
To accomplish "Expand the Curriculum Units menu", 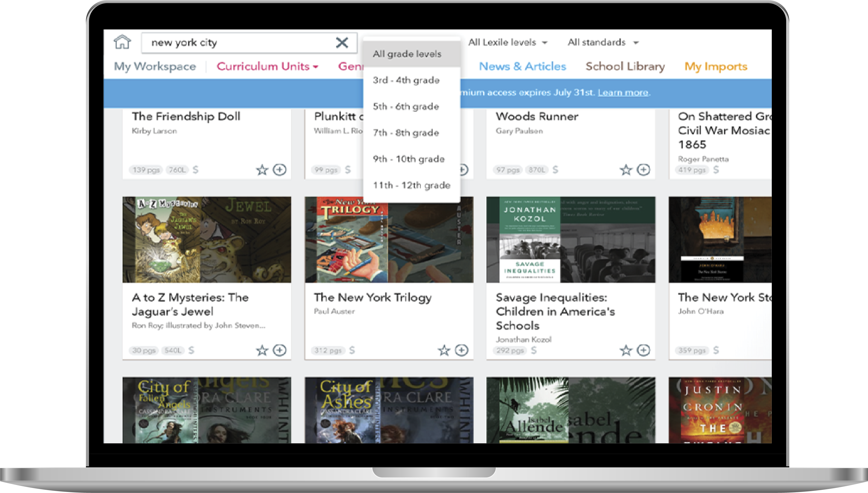I will [267, 66].
